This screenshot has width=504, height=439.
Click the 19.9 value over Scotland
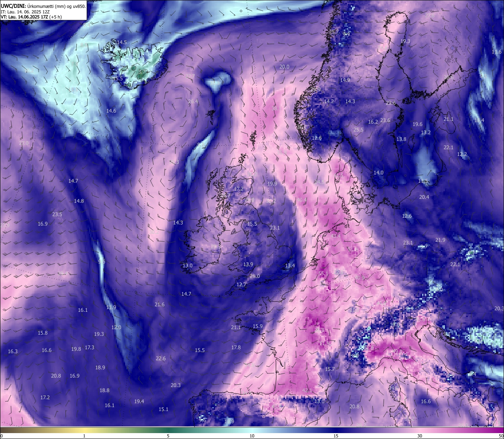[x=272, y=184]
